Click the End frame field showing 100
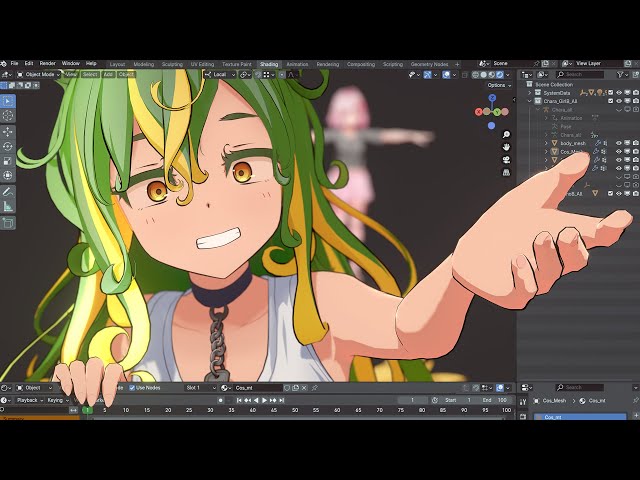Screen dimensions: 640x480 coord(495,400)
